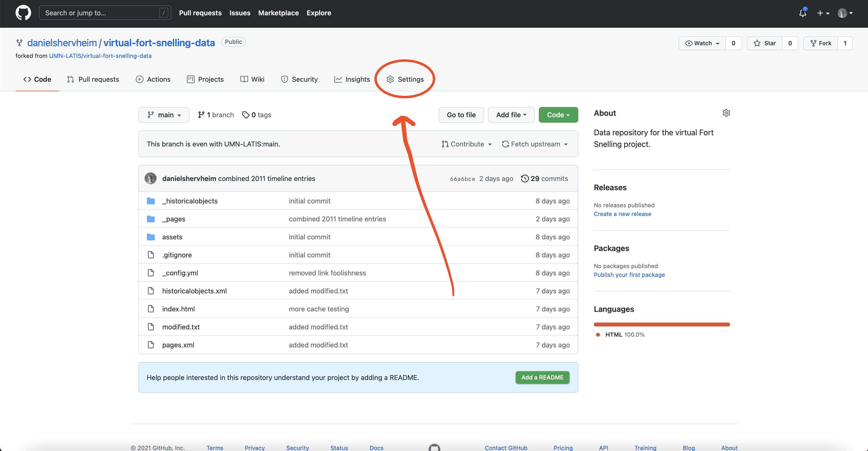Open the repository Security tab

[x=299, y=79]
